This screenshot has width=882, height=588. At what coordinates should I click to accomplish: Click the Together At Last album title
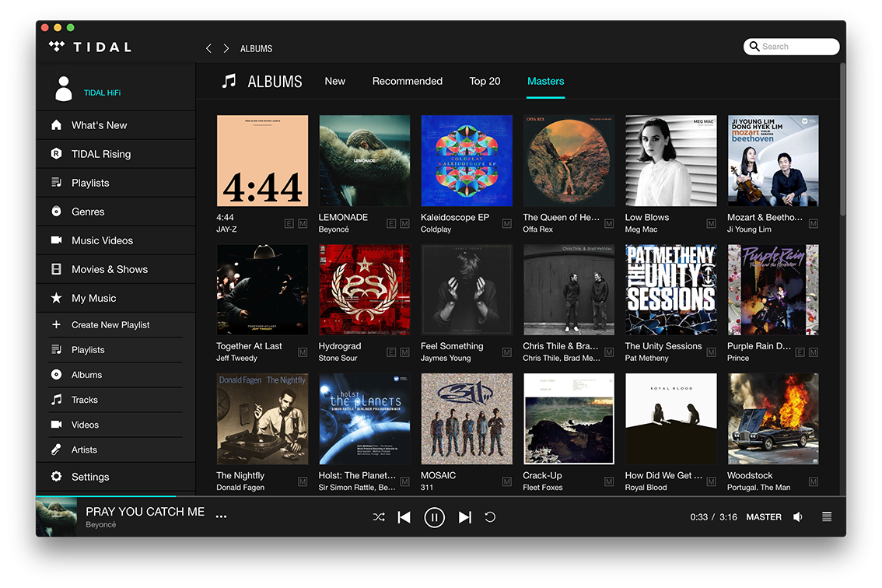(x=249, y=346)
